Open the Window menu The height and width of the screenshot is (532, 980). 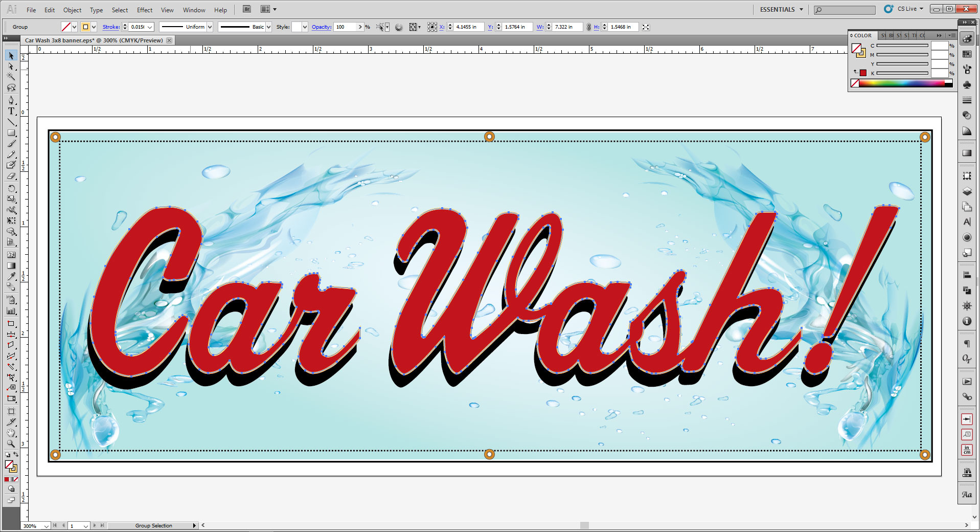(x=194, y=10)
